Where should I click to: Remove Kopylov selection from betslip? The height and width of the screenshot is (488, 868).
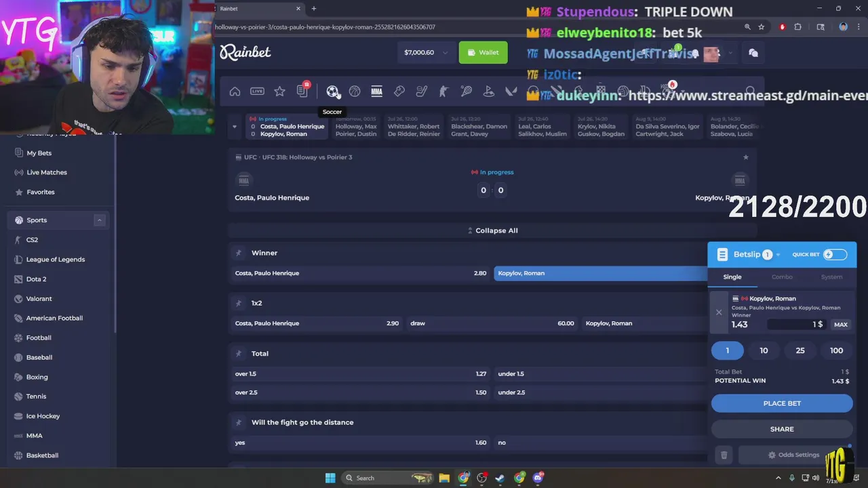719,312
